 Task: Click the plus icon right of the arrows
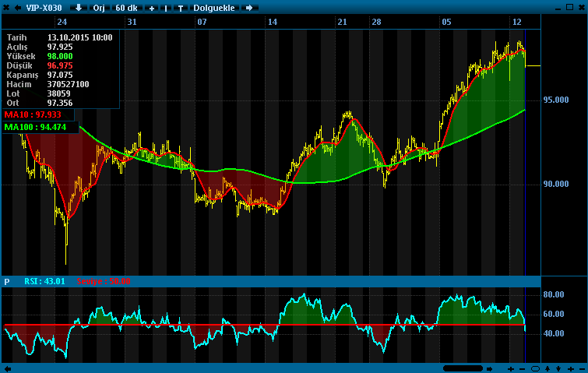point(571,369)
